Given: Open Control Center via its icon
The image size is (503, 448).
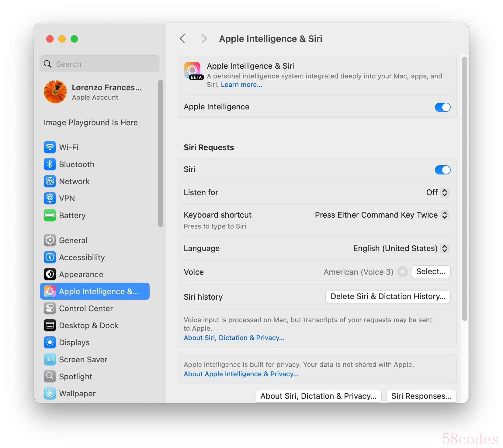Looking at the screenshot, I should pyautogui.click(x=50, y=308).
